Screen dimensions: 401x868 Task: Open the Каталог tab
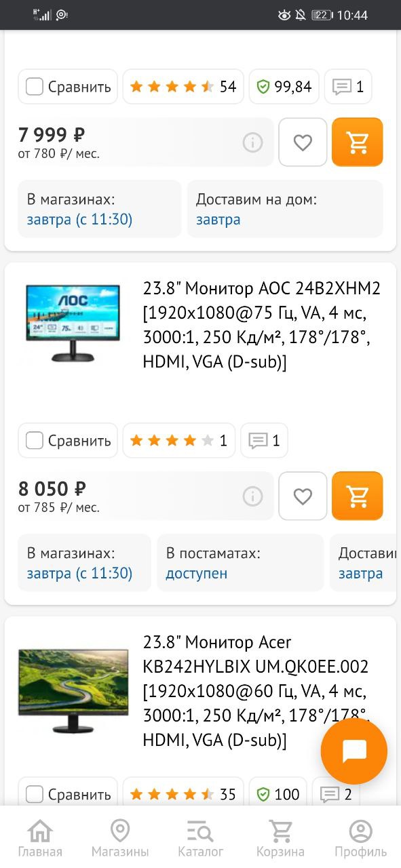pyautogui.click(x=200, y=839)
